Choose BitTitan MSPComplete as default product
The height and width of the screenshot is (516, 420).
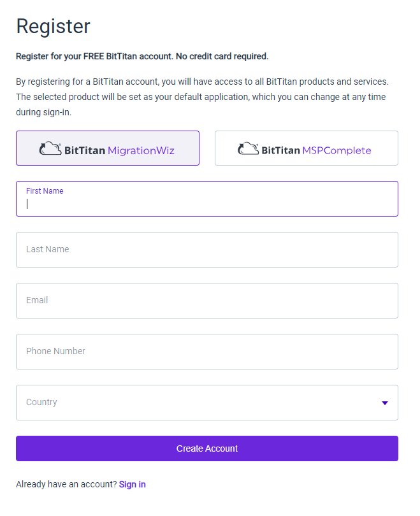point(306,148)
